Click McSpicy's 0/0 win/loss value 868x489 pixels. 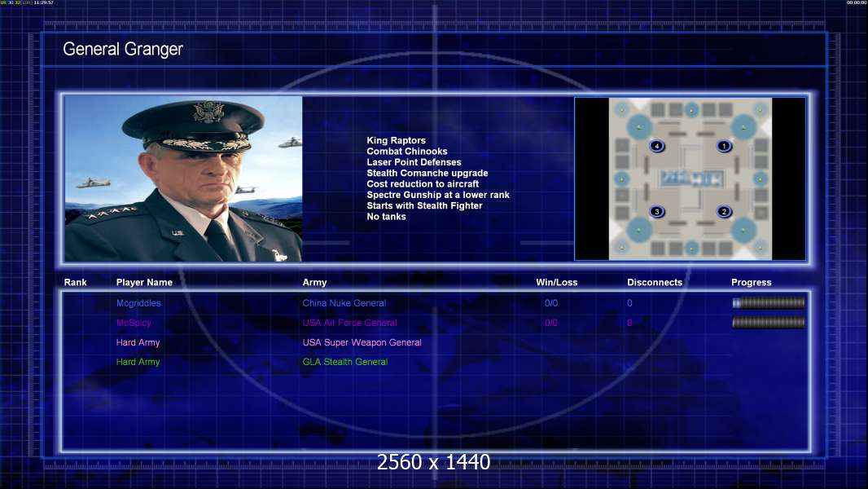[x=550, y=323]
